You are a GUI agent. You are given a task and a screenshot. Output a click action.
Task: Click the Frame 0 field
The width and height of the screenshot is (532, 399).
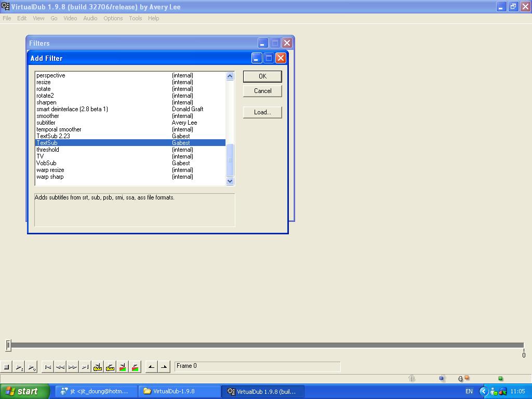tap(257, 366)
